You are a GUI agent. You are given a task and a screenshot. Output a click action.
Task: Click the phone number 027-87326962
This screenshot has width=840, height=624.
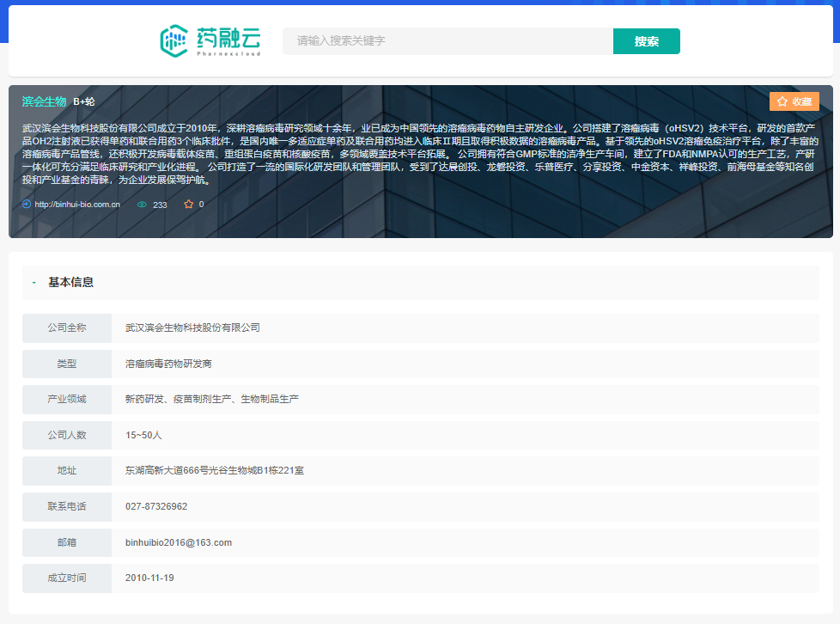156,506
